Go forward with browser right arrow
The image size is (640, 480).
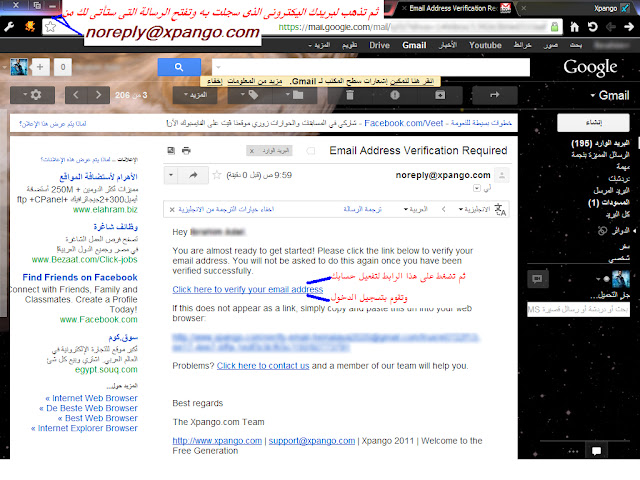pyautogui.click(x=629, y=27)
